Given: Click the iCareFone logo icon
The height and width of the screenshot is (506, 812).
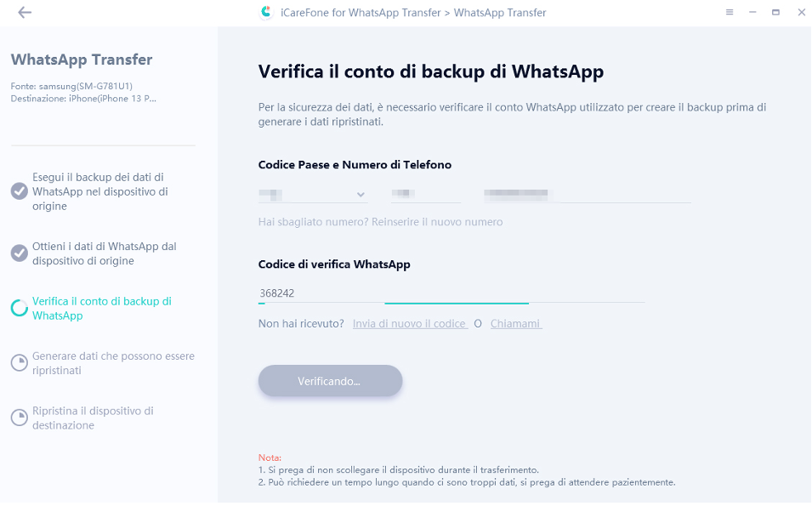Looking at the screenshot, I should point(266,13).
